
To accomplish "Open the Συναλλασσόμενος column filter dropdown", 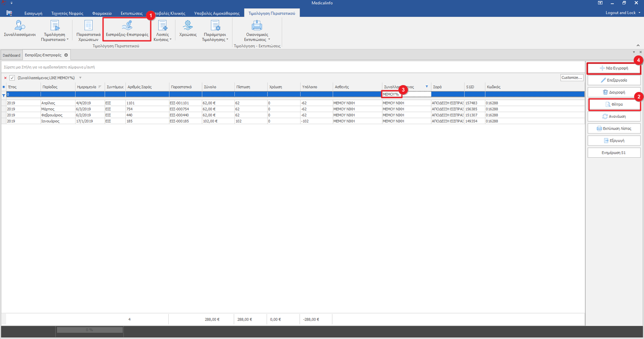I will tap(426, 87).
